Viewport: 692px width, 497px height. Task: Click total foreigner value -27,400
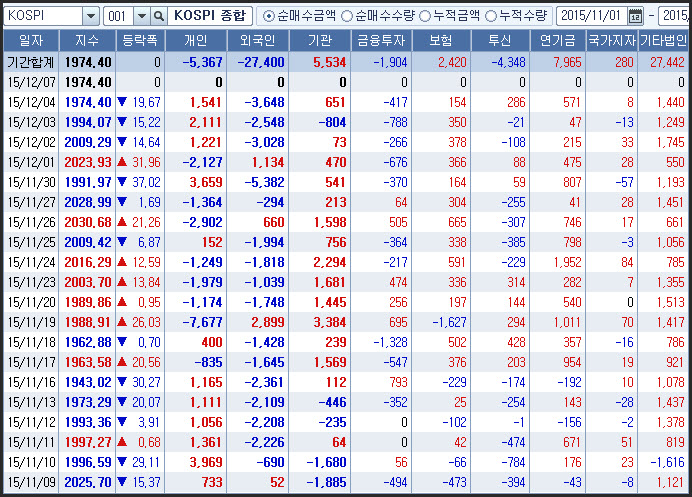point(261,62)
